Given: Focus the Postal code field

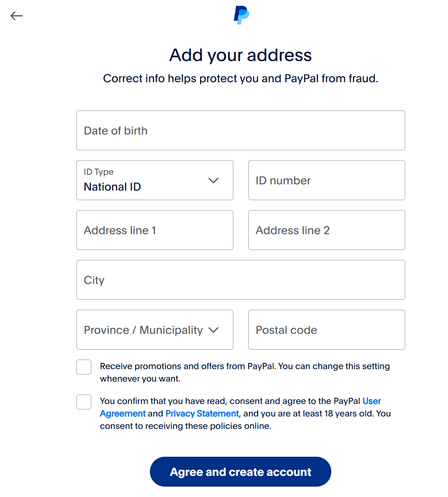Looking at the screenshot, I should pos(326,330).
